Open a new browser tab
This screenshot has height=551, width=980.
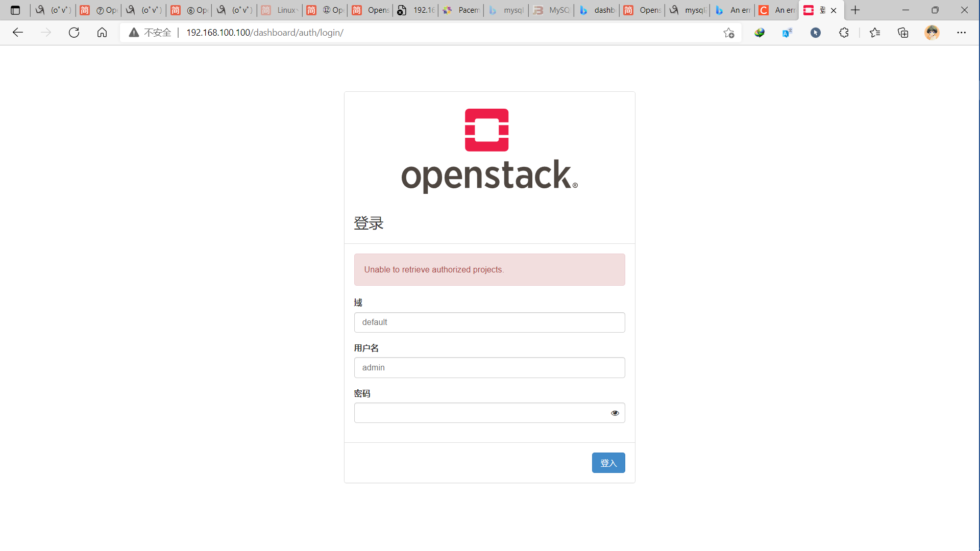tap(855, 10)
